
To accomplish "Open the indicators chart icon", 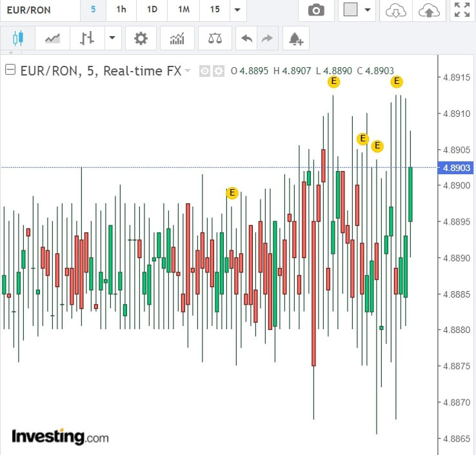I will tap(177, 39).
